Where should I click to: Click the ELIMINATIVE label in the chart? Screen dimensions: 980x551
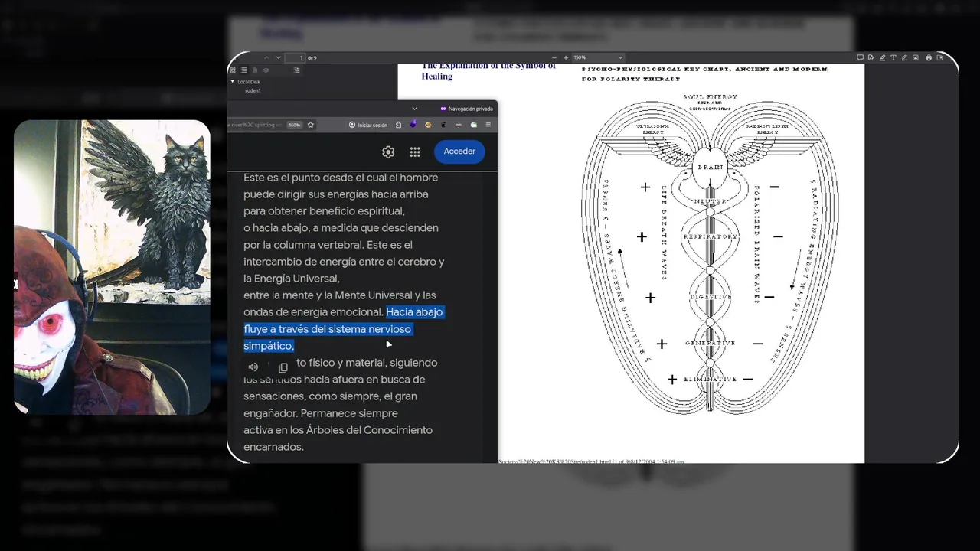pyautogui.click(x=710, y=379)
